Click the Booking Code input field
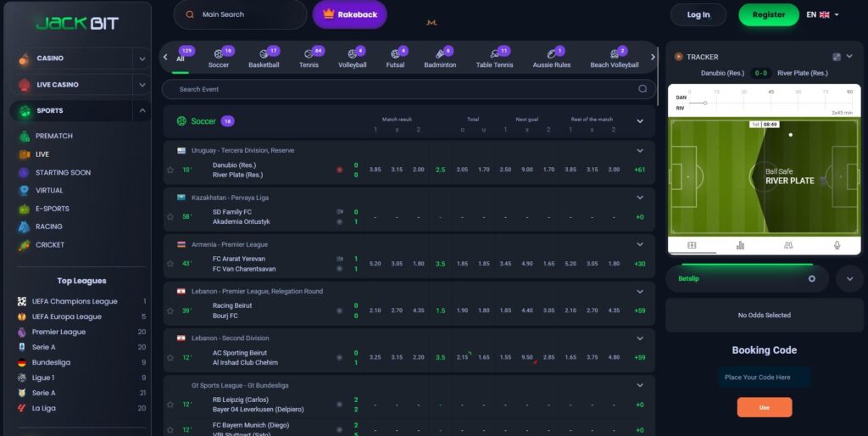Image resolution: width=868 pixels, height=436 pixels. click(764, 377)
